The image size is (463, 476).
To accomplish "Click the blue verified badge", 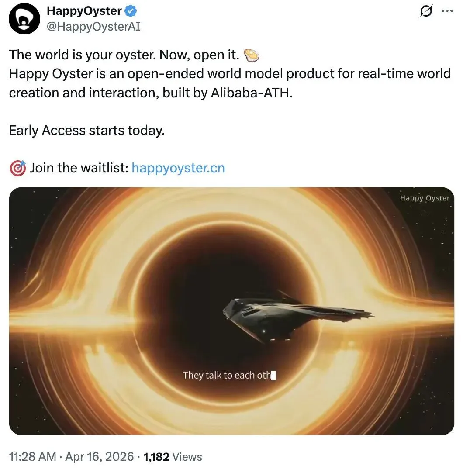I will (x=131, y=11).
